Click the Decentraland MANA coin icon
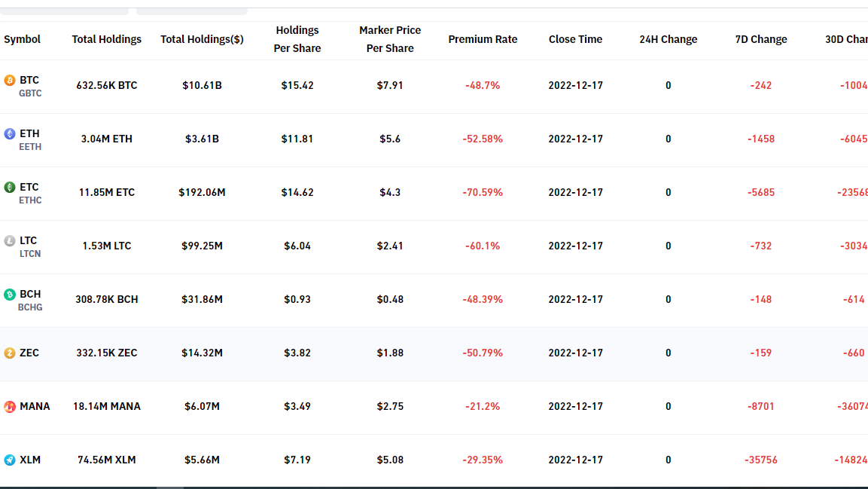This screenshot has height=489, width=868. [x=10, y=407]
